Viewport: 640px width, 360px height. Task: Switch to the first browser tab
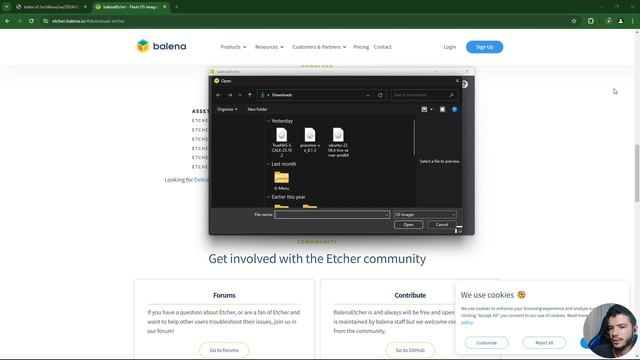pos(51,7)
